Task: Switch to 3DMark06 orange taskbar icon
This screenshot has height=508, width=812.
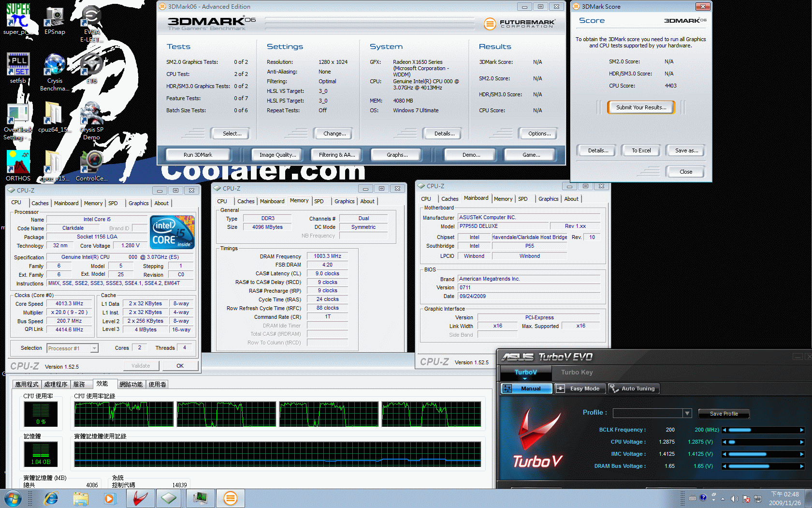Action: pyautogui.click(x=231, y=498)
